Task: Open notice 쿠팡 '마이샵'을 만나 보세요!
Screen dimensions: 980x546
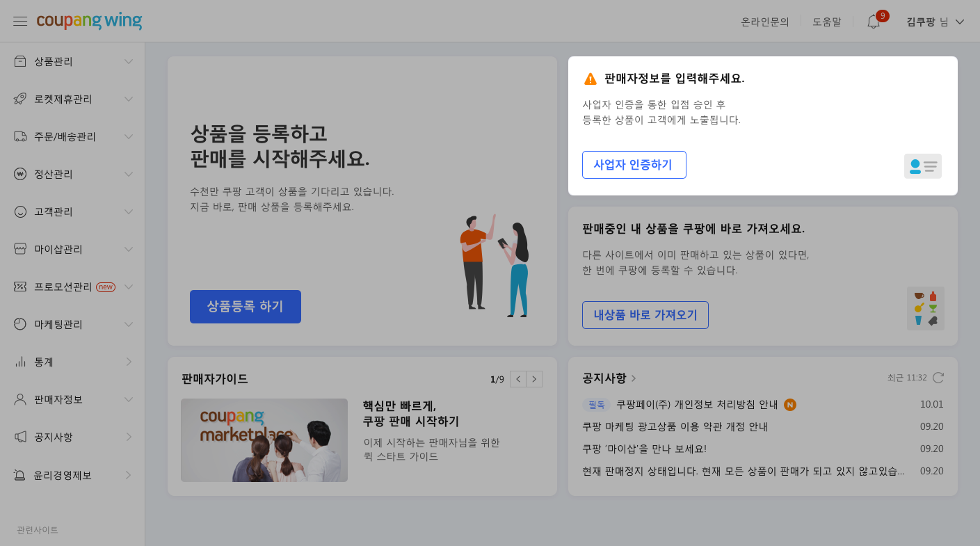Action: 644,449
